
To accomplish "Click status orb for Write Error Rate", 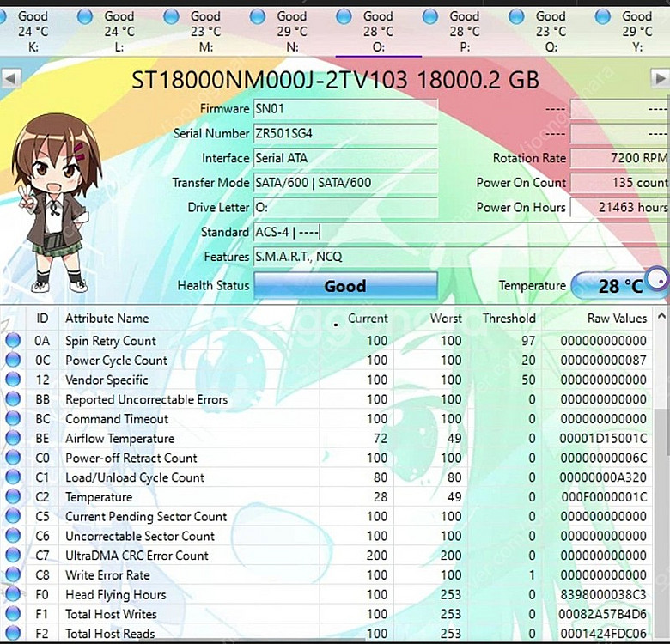I will [x=13, y=574].
